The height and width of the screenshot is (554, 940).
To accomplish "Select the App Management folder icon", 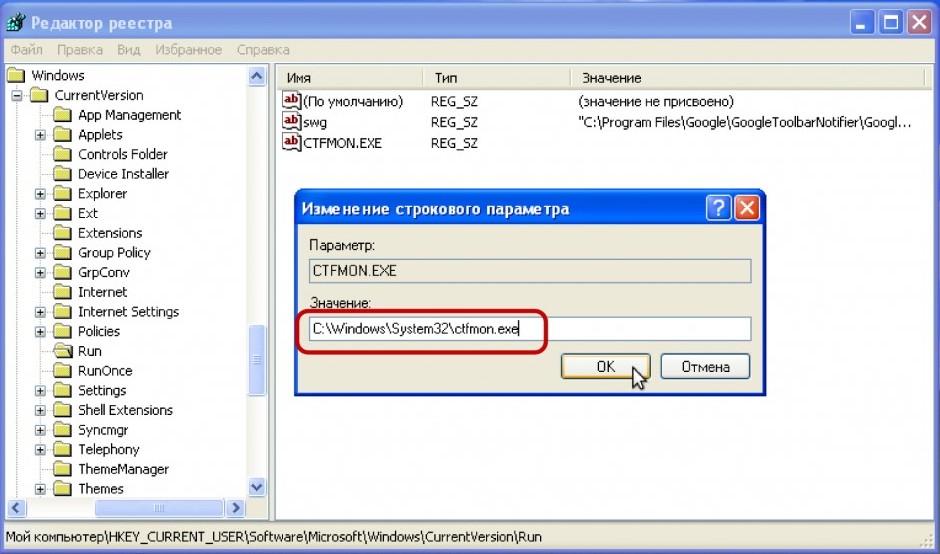I will click(x=62, y=115).
